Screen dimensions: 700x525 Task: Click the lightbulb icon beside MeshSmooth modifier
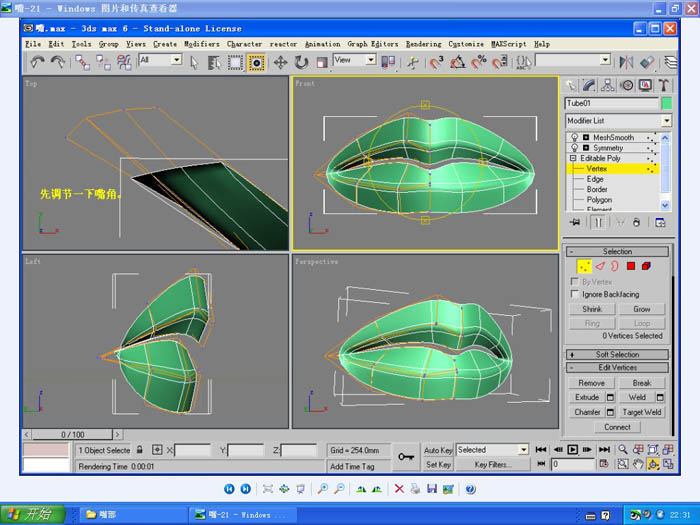coord(574,136)
